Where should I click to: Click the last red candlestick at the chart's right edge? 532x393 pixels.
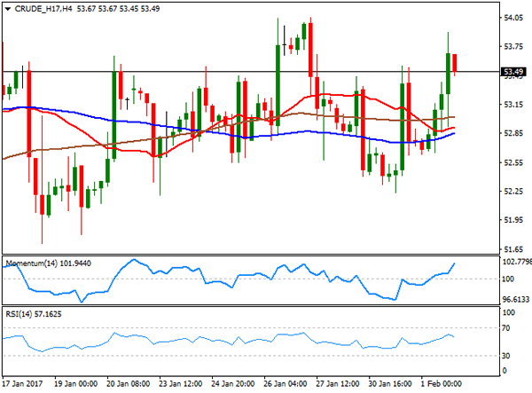pos(455,63)
